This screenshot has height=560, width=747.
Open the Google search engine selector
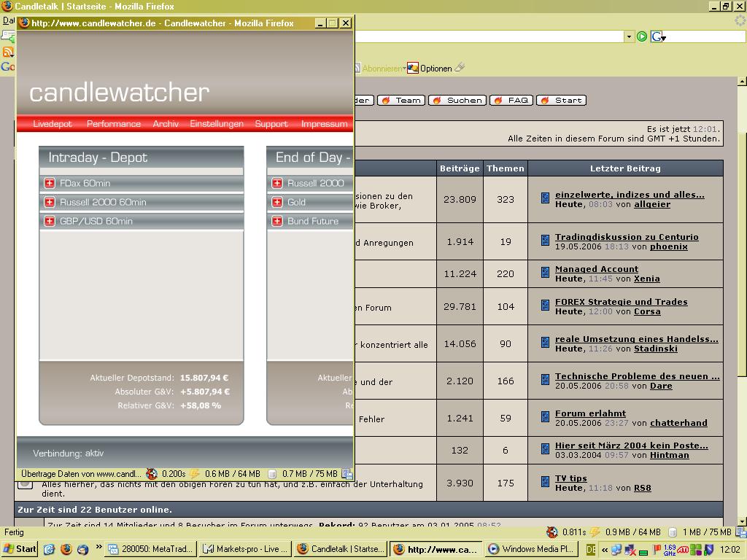point(658,36)
